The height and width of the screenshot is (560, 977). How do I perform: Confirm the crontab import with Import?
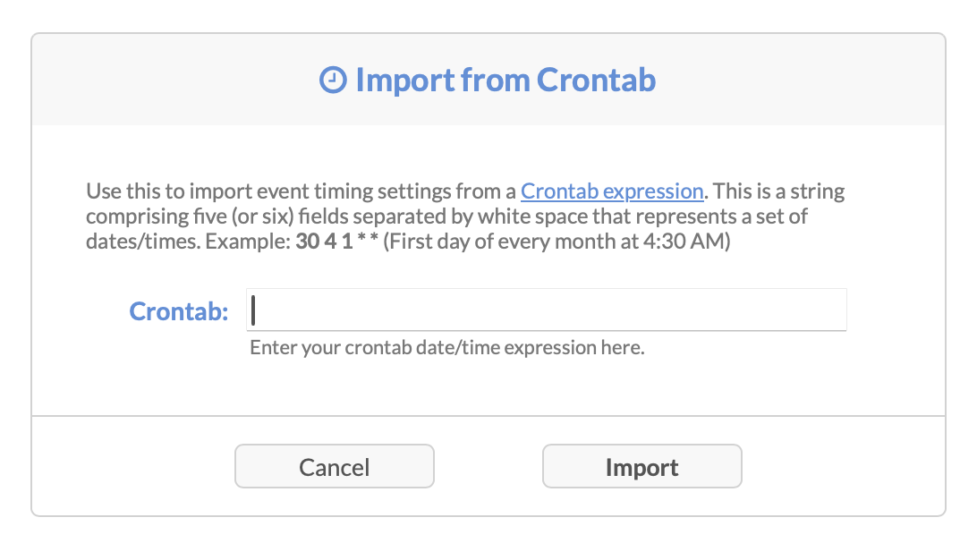click(x=641, y=467)
